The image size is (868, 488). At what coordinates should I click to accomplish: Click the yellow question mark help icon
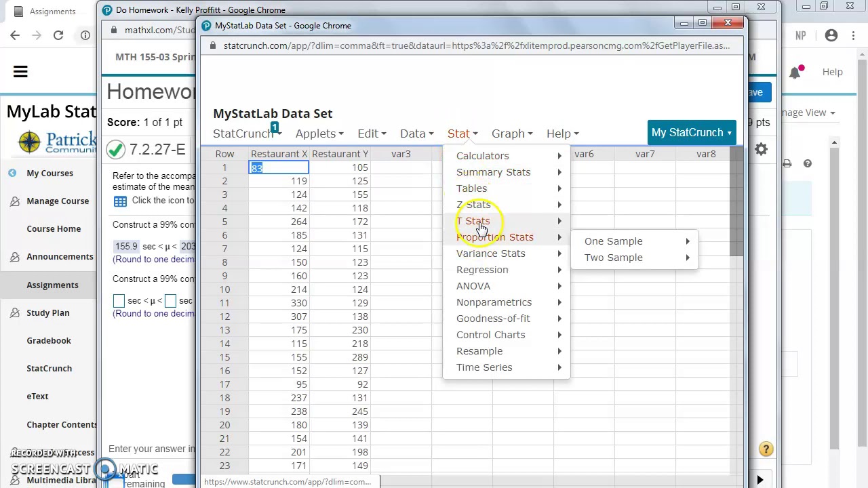tap(766, 449)
